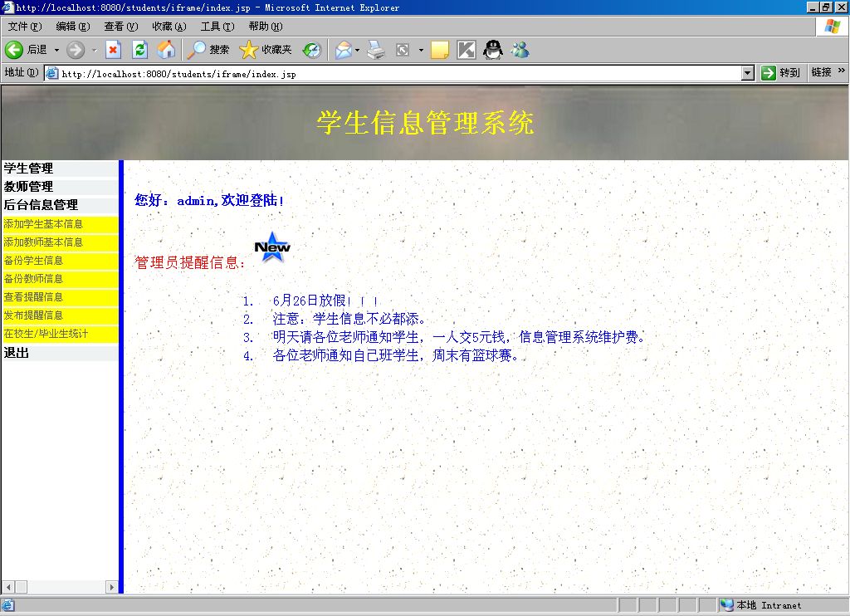Open the Forward history dropdown arrow

click(95, 50)
